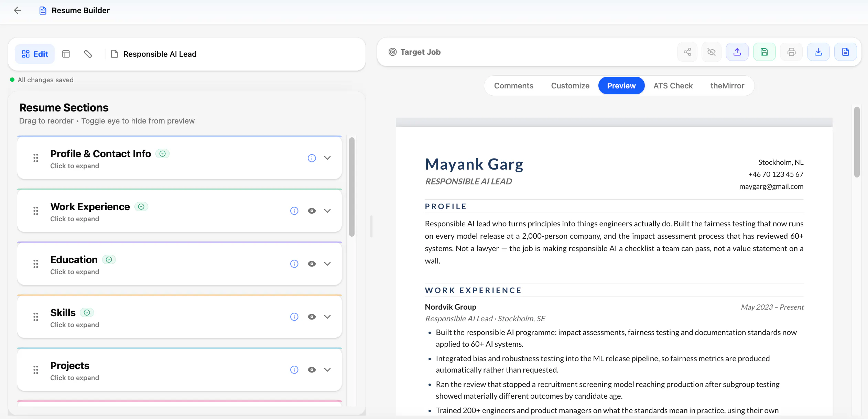Screen dimensions: 868x419
Task: Click the Resume Builder header title
Action: click(80, 10)
